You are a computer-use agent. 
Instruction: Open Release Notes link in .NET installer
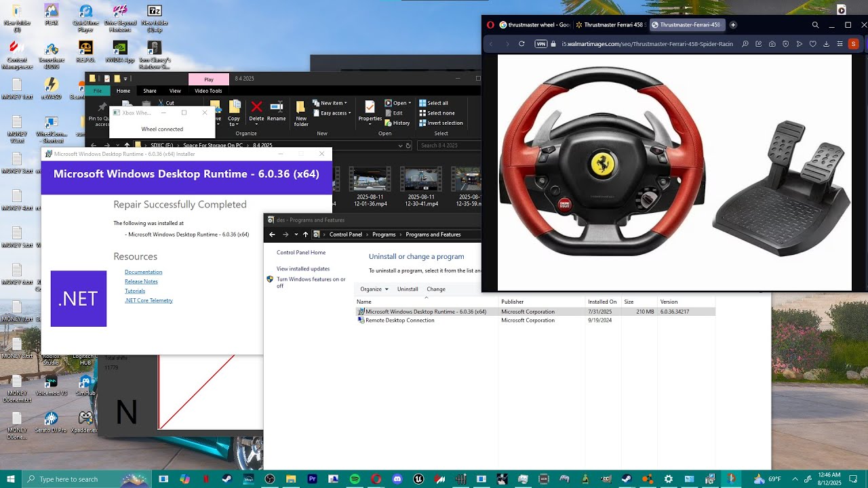pyautogui.click(x=141, y=281)
